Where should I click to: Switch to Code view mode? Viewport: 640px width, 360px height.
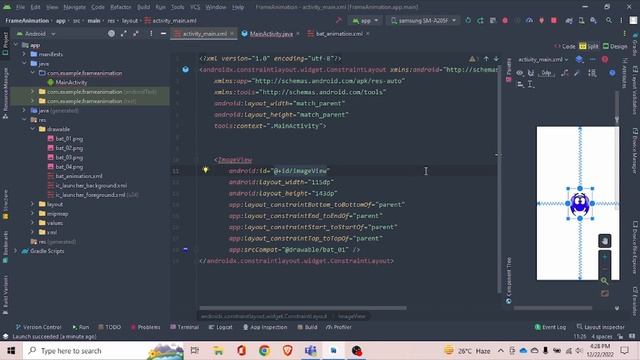click(x=565, y=46)
